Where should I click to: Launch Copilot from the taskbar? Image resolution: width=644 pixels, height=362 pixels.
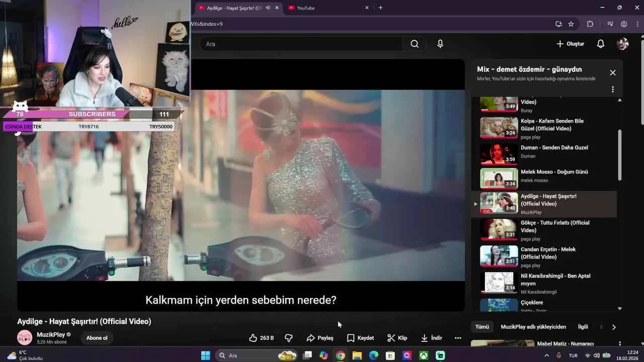pos(324,355)
